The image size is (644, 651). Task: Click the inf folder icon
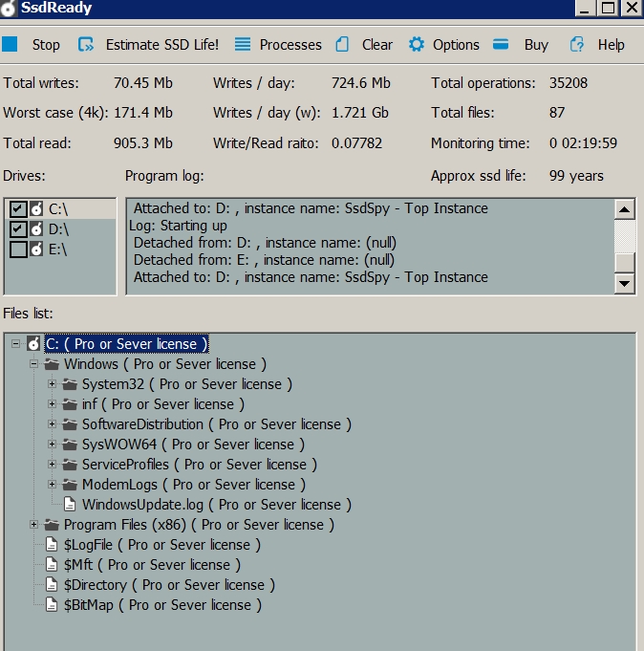point(70,404)
